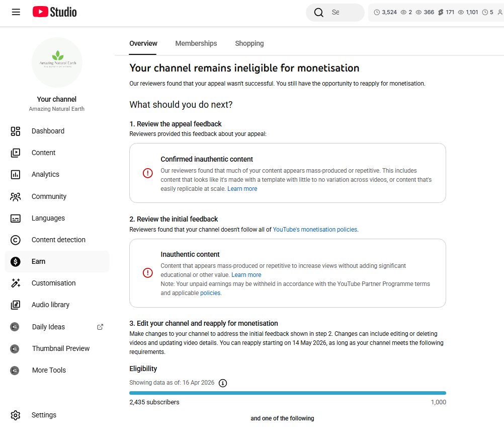Open YouTube's monetisation policies link
This screenshot has width=504, height=430.
[315, 230]
